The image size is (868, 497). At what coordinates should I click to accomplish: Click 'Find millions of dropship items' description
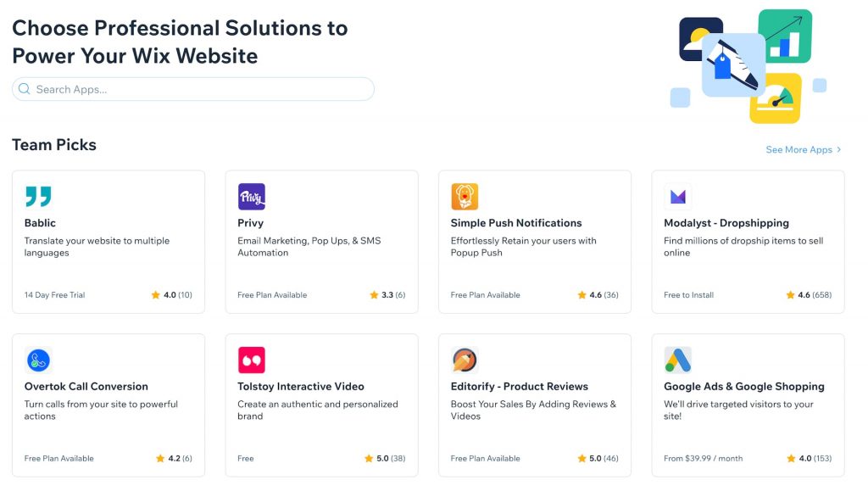743,247
